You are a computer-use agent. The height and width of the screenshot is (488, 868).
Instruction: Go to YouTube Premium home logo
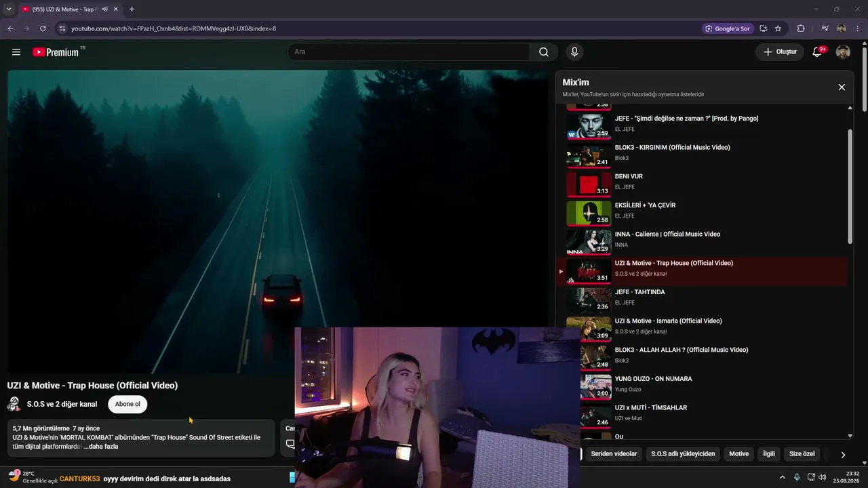pyautogui.click(x=56, y=52)
